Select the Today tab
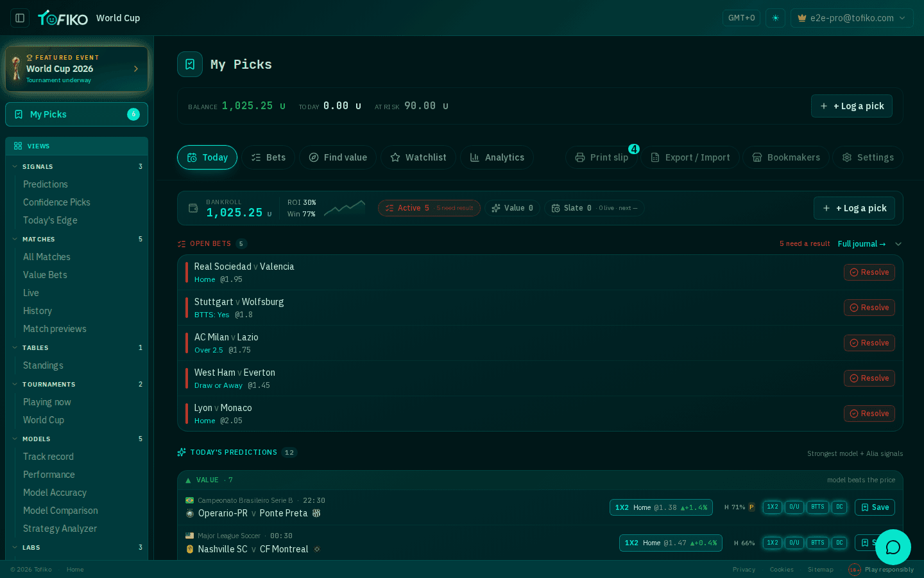 click(x=207, y=157)
